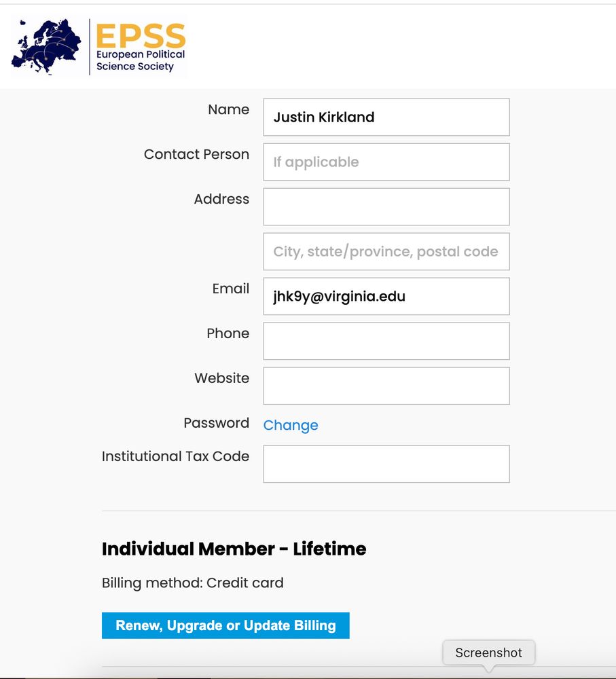Click Renew, Upgrade or Update Billing button
616x679 pixels.
(x=225, y=625)
